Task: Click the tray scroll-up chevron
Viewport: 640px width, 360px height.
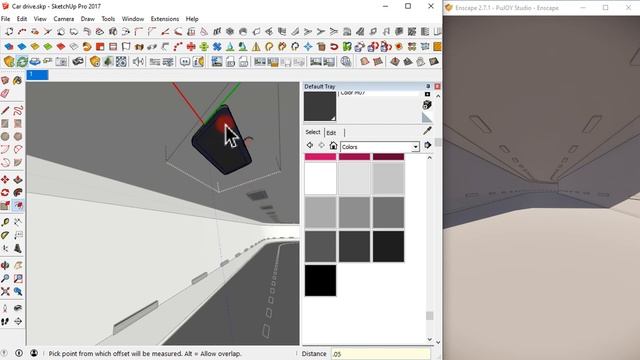Action: click(x=438, y=96)
